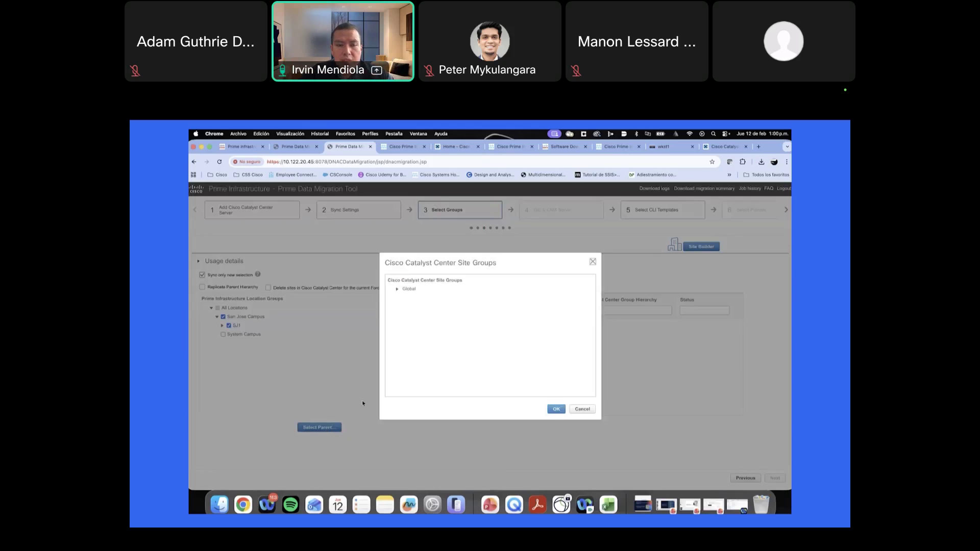Click the Chrome reload page icon
This screenshot has width=980, height=551.
(x=219, y=162)
